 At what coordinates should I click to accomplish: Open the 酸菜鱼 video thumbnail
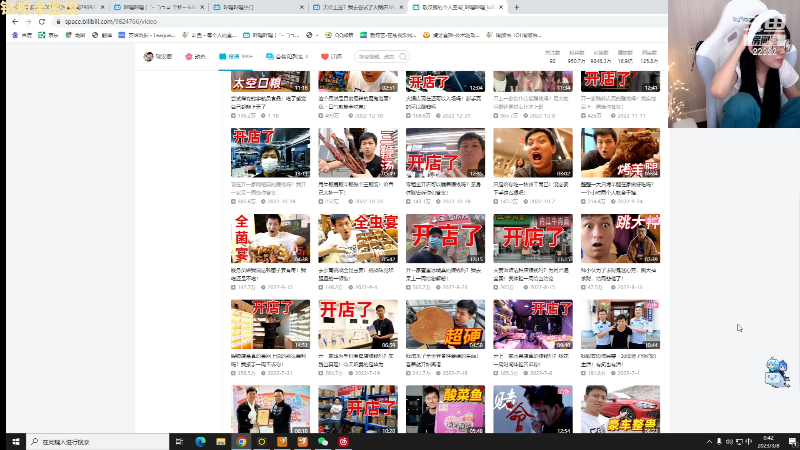(445, 409)
